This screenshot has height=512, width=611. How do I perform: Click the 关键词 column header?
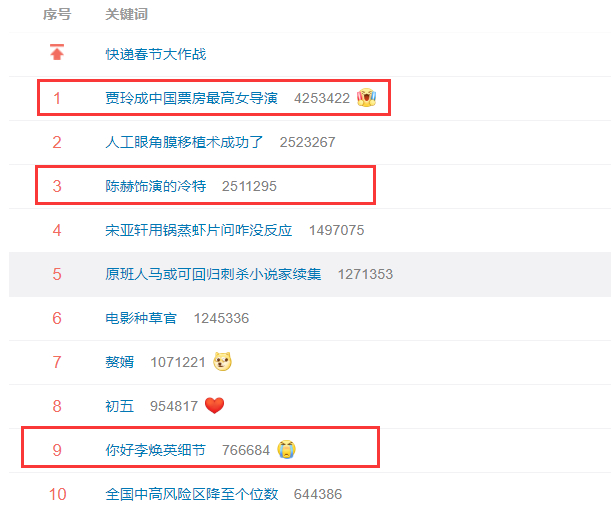coord(127,14)
